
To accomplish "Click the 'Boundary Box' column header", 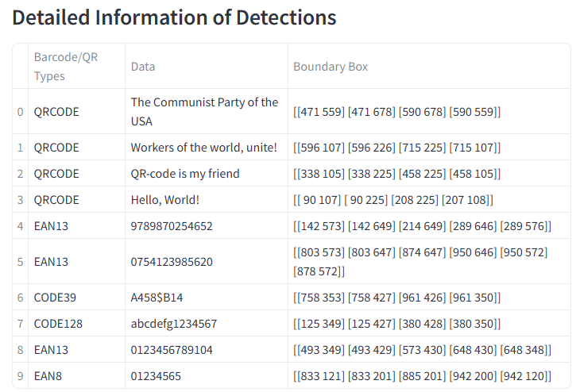I will [x=331, y=67].
